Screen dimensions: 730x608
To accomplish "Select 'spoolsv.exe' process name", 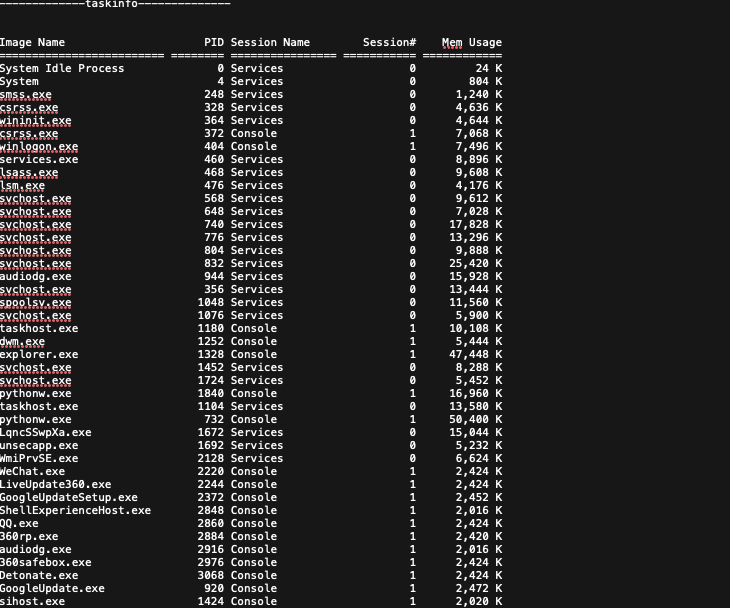I will click(36, 303).
